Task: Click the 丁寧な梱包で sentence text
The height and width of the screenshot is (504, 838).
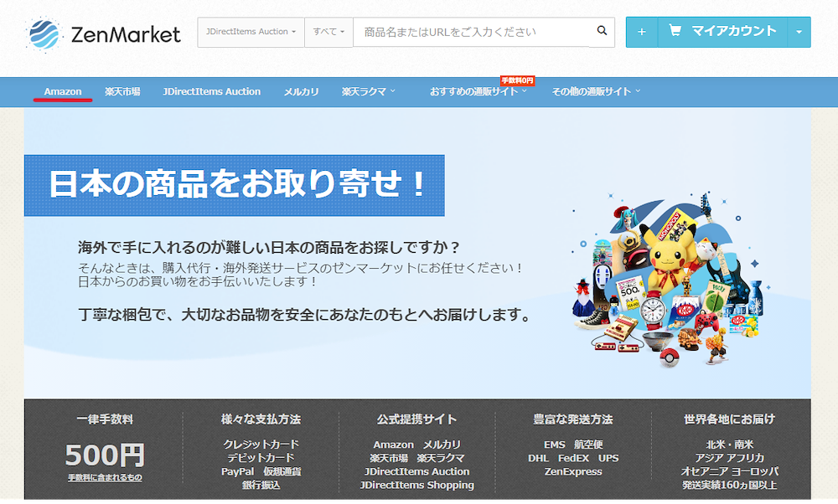Action: [305, 315]
